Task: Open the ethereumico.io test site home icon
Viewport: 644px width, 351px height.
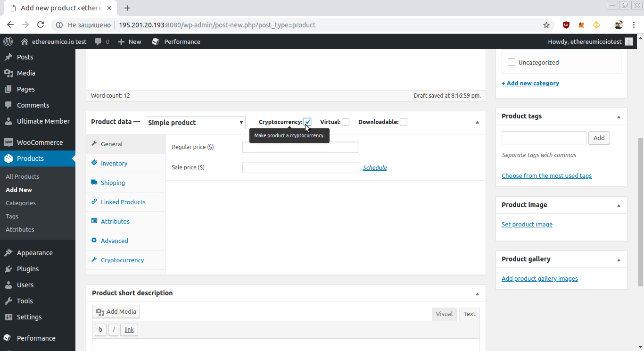Action: click(25, 42)
